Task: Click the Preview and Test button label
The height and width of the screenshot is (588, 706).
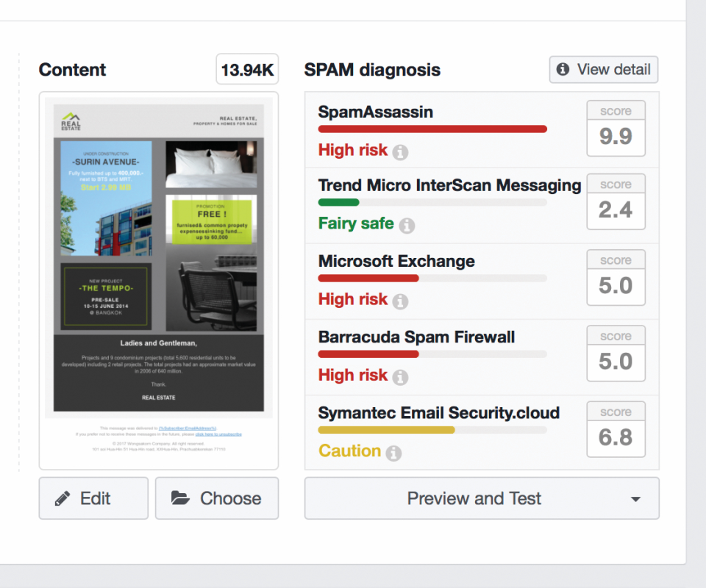Action: tap(474, 498)
